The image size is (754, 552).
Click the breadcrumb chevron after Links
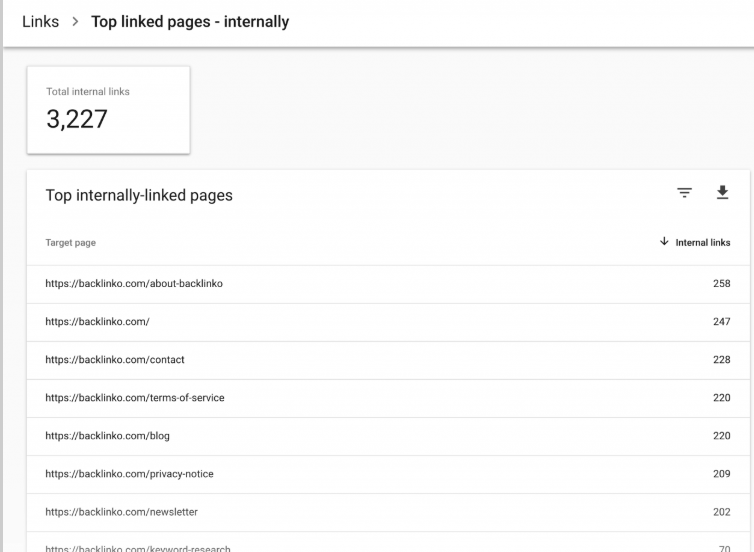point(75,22)
